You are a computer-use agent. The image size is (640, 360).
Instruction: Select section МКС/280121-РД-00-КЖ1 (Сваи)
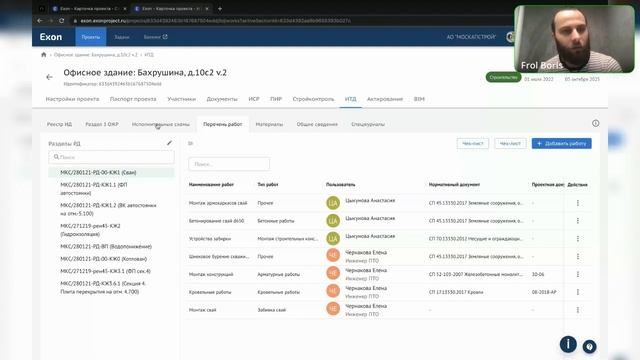111,172
